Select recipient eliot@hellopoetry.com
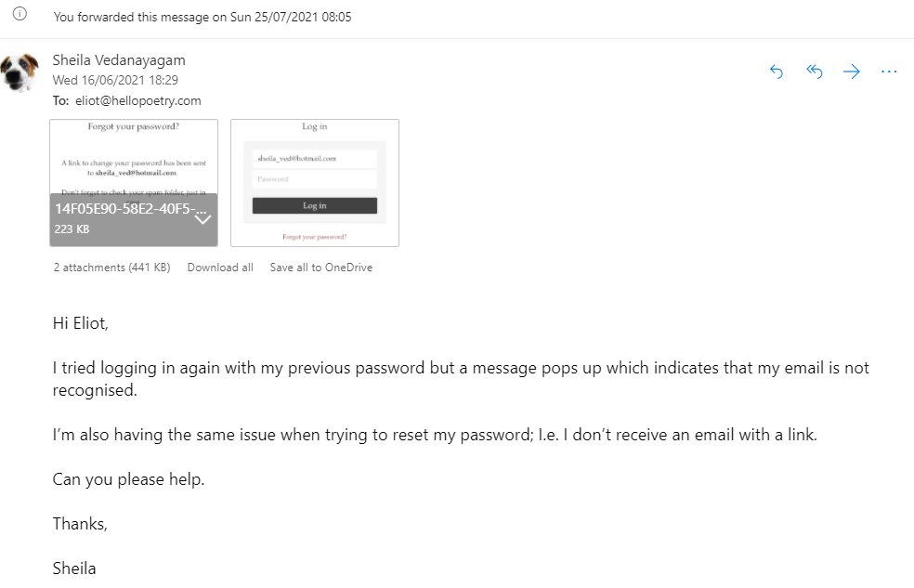 (138, 100)
